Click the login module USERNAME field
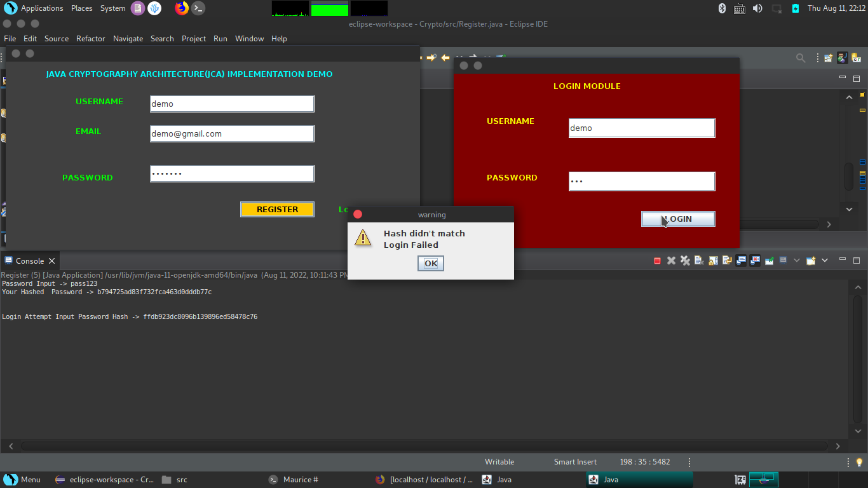The width and height of the screenshot is (868, 488). pos(642,128)
